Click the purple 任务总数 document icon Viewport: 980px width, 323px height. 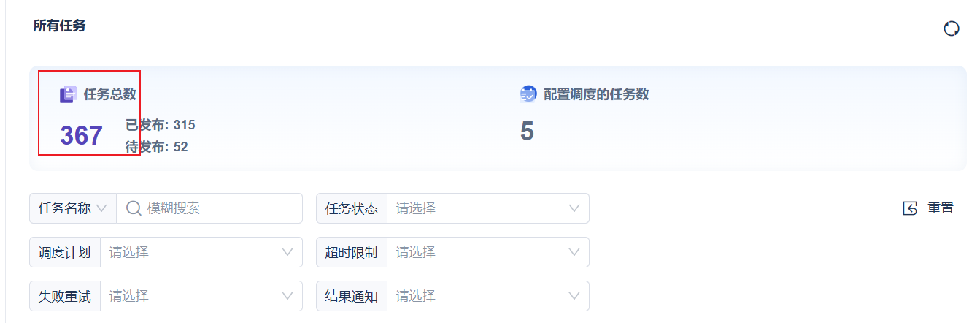point(68,94)
